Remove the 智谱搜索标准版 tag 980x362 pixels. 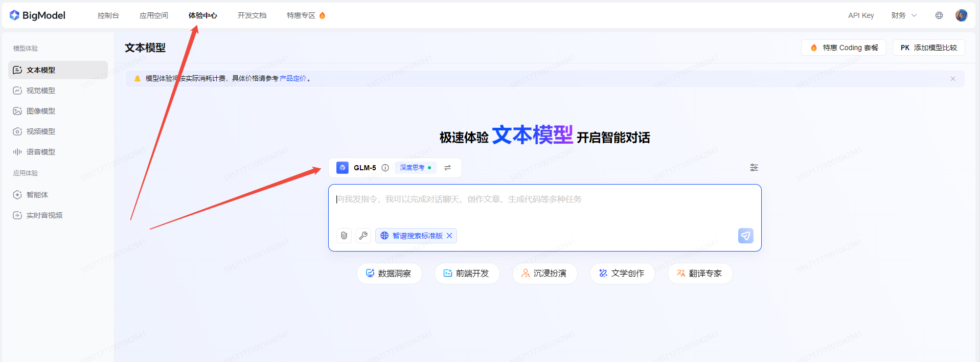(x=449, y=236)
